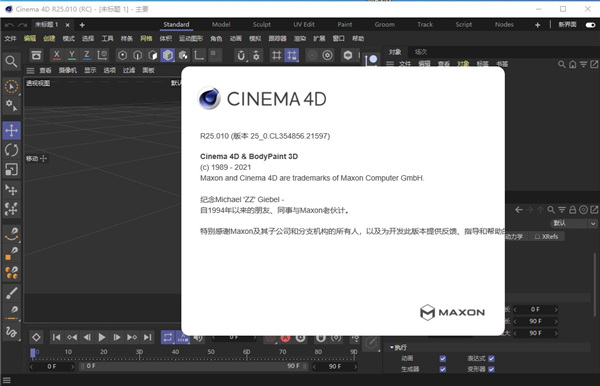This screenshot has height=386, width=600.
Task: Click the undo arrow
Action: (x=9, y=25)
